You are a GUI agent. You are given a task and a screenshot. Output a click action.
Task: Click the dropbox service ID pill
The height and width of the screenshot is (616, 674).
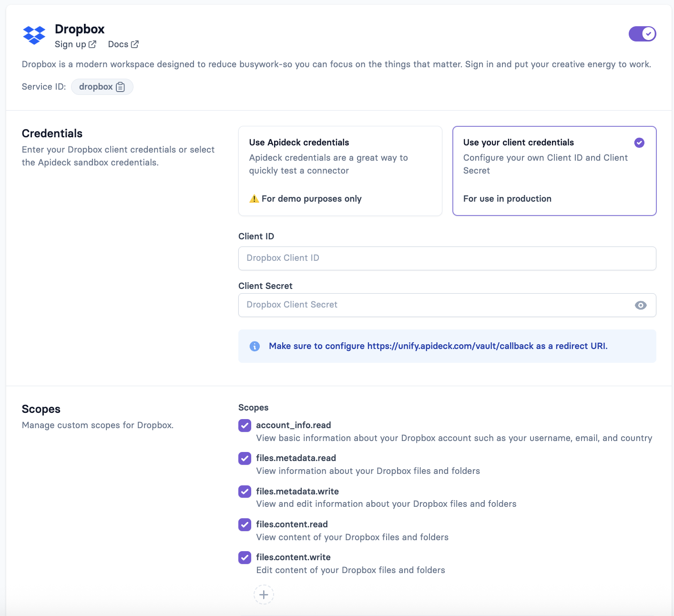(x=102, y=87)
